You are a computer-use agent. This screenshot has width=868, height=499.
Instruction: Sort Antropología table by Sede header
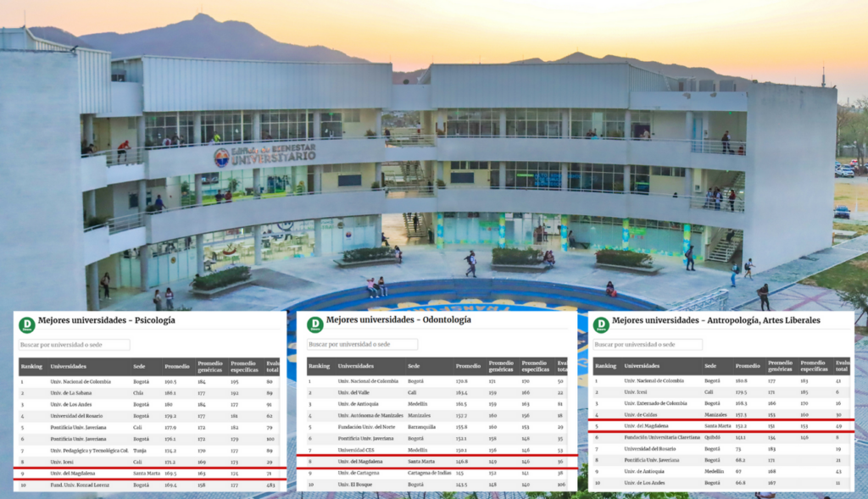click(x=710, y=366)
